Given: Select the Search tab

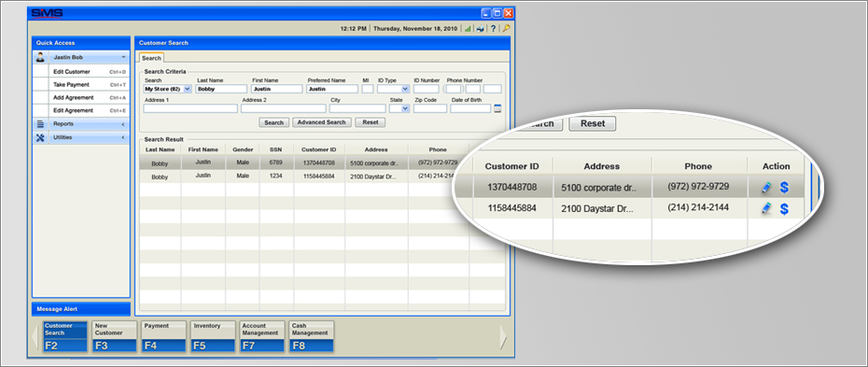Looking at the screenshot, I should (151, 58).
